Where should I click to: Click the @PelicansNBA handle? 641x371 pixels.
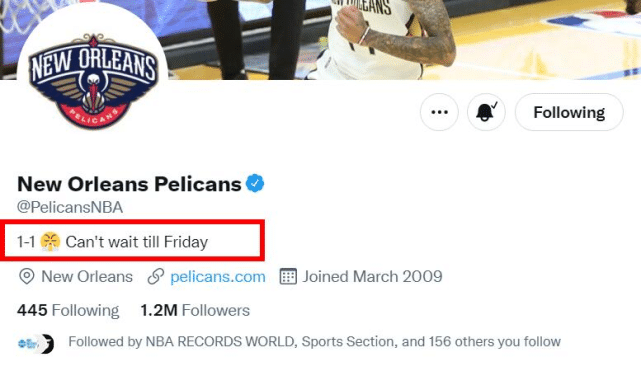[70, 207]
